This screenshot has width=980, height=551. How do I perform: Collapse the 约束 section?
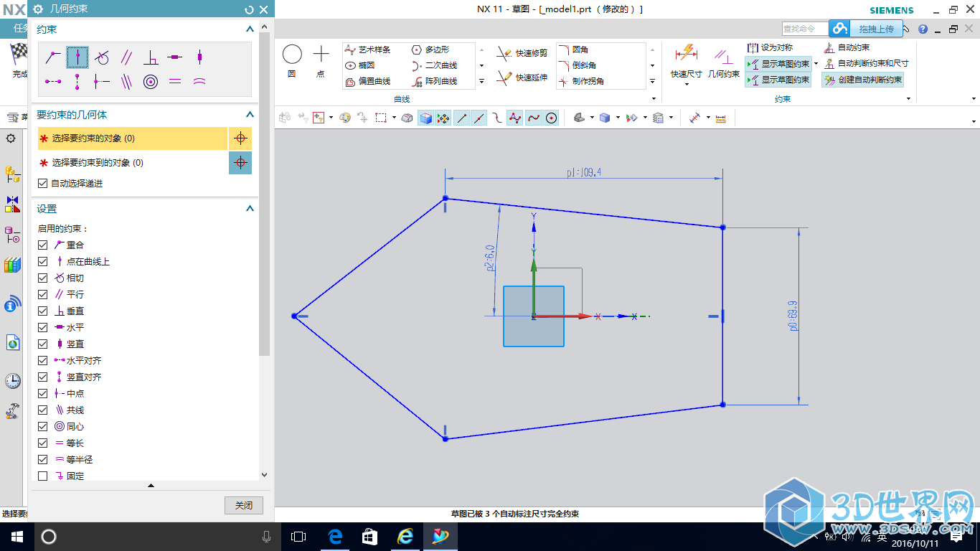tap(250, 29)
